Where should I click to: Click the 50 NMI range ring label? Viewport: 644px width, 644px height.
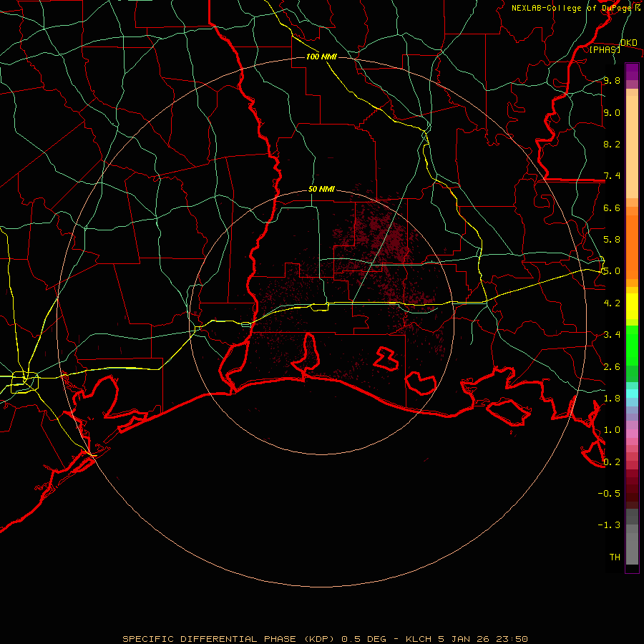(321, 190)
